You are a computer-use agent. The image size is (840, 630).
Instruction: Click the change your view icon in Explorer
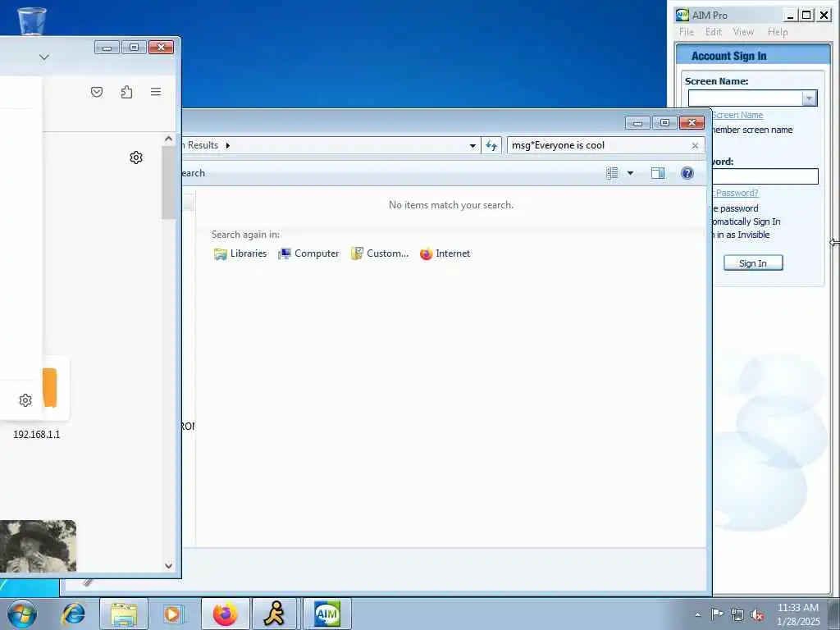(x=612, y=173)
